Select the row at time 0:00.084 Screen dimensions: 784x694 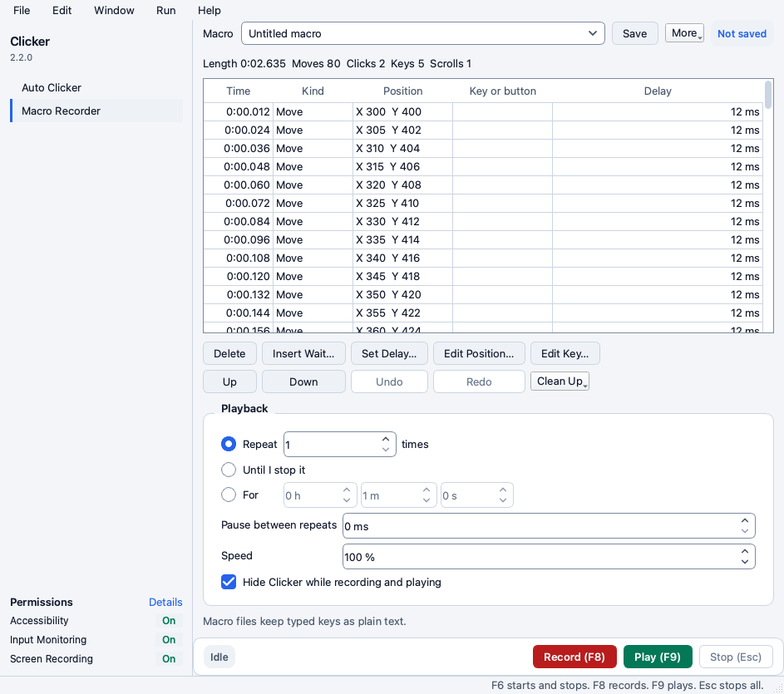tap(483, 222)
